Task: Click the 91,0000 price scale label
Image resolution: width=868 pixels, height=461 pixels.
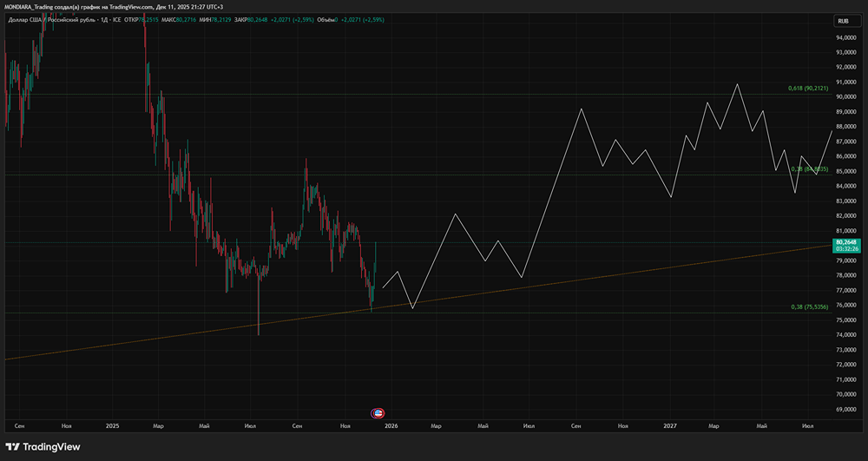Action: (847, 82)
